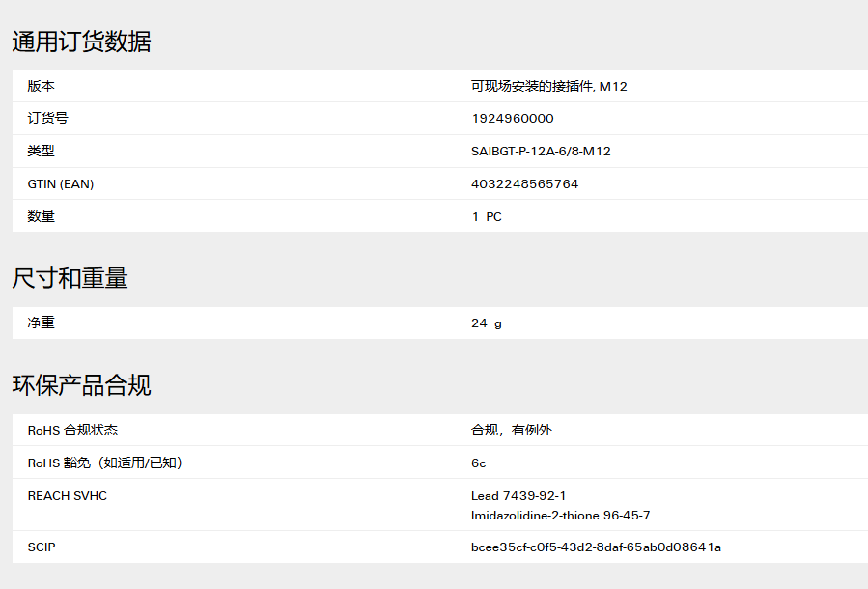Screen dimensions: 868x589
Task: Click the order number value 1924960000
Action: pos(512,119)
